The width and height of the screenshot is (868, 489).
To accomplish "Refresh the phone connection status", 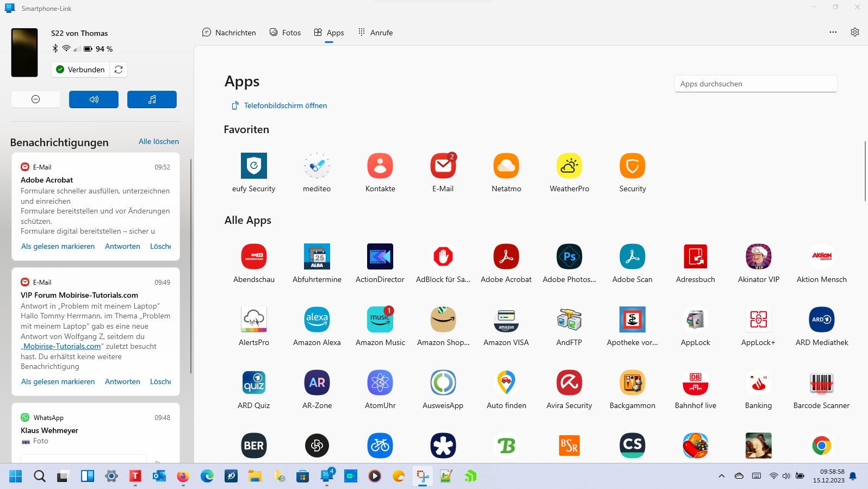I will pos(119,70).
